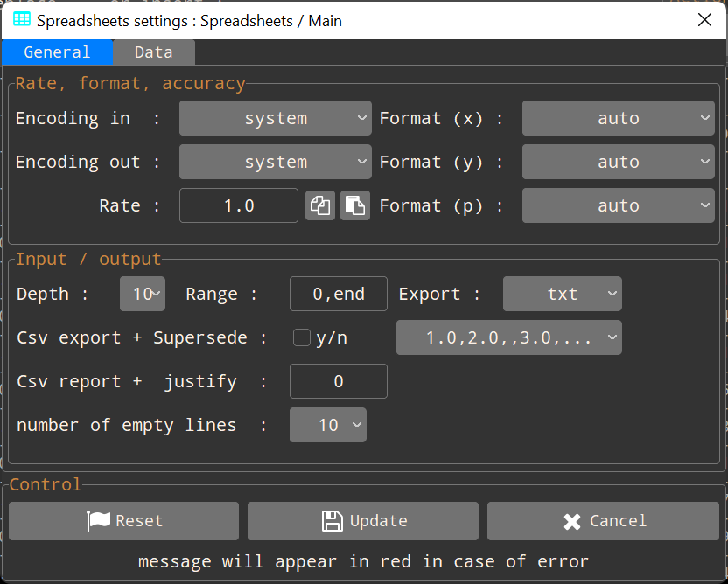Viewport: 728px width, 584px height.
Task: Open the Depth dropdown
Action: (143, 294)
